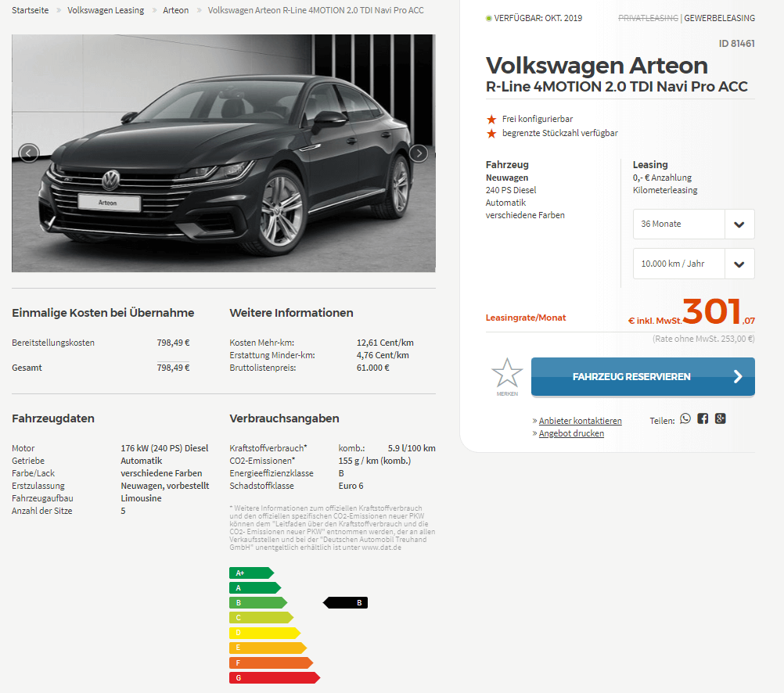Click the Volkswagen Arteon heading
This screenshot has height=693, width=784.
pyautogui.click(x=597, y=66)
